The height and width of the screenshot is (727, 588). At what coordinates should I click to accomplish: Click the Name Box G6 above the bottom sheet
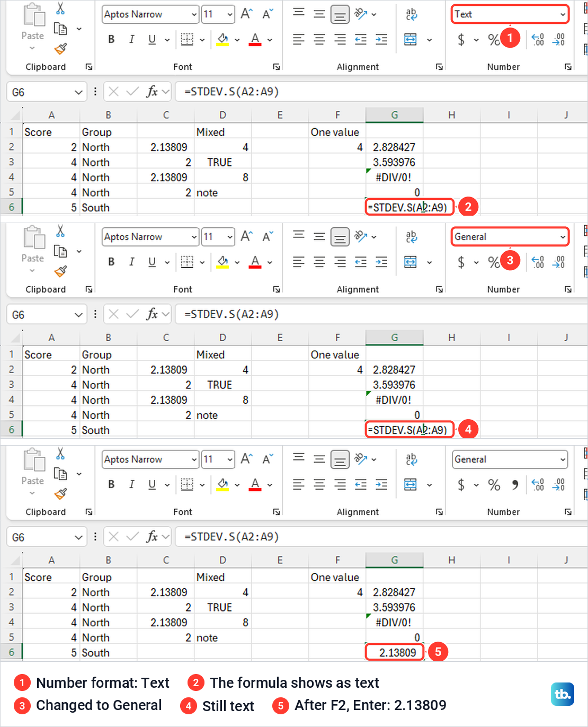(47, 537)
